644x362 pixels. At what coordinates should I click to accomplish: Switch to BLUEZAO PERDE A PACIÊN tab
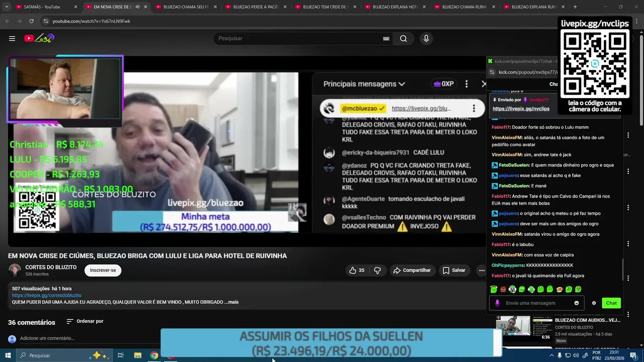click(x=256, y=7)
